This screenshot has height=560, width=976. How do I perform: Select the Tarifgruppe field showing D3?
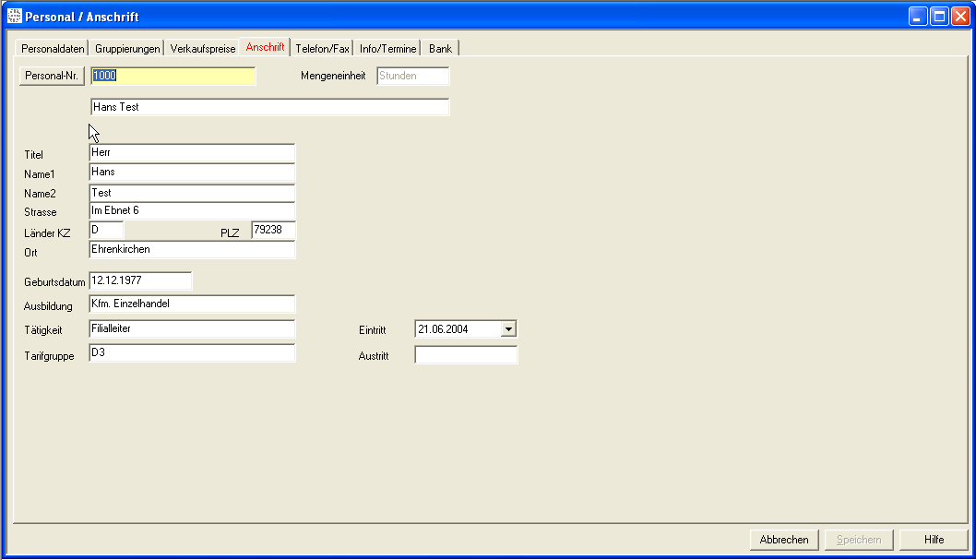192,353
